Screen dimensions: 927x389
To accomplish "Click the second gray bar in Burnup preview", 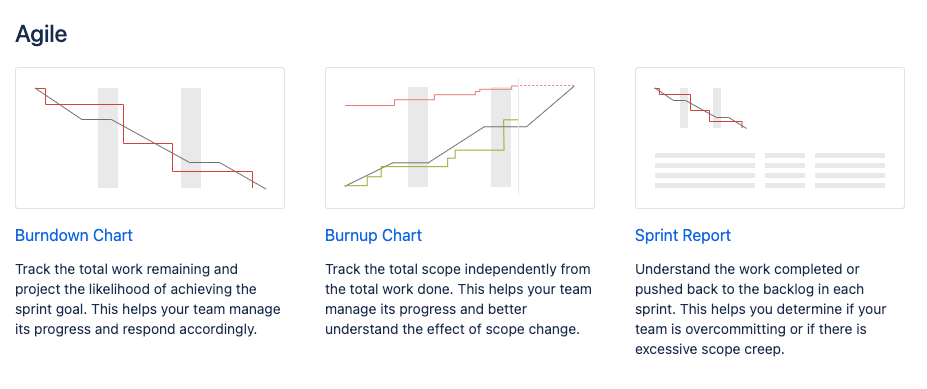I will pos(501,137).
